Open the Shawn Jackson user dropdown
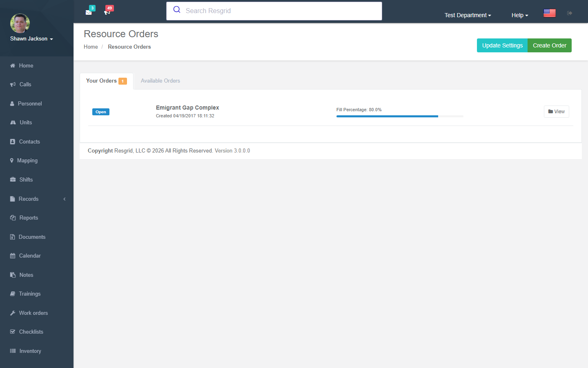 tap(31, 39)
